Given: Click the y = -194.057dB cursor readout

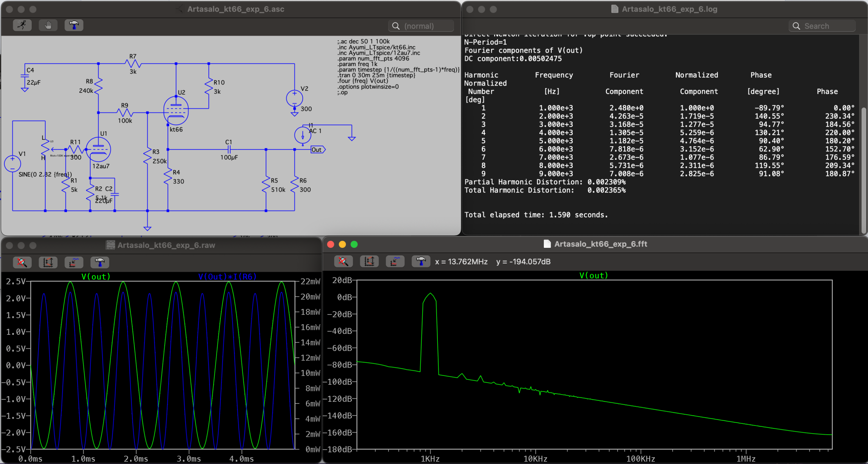Looking at the screenshot, I should pyautogui.click(x=523, y=262).
